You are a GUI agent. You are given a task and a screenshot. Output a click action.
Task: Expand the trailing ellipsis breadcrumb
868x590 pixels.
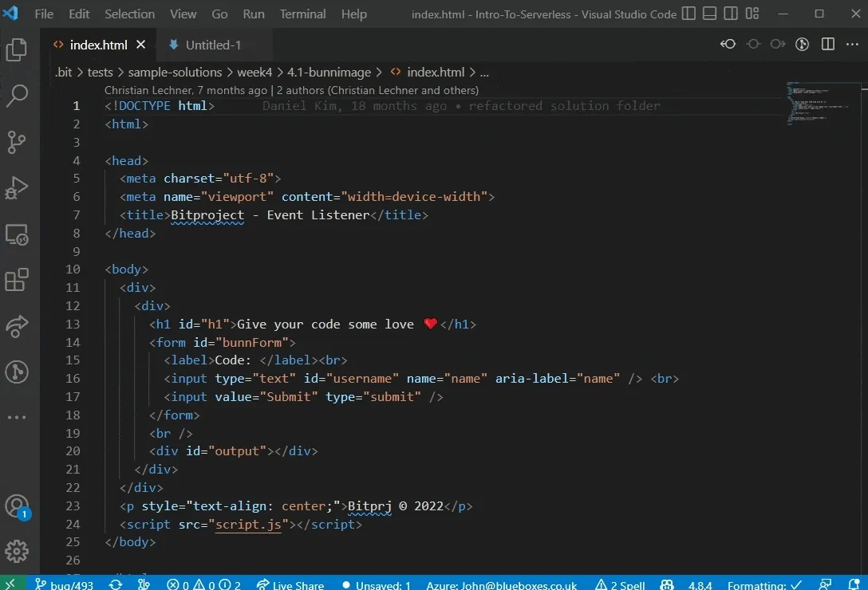click(x=484, y=72)
